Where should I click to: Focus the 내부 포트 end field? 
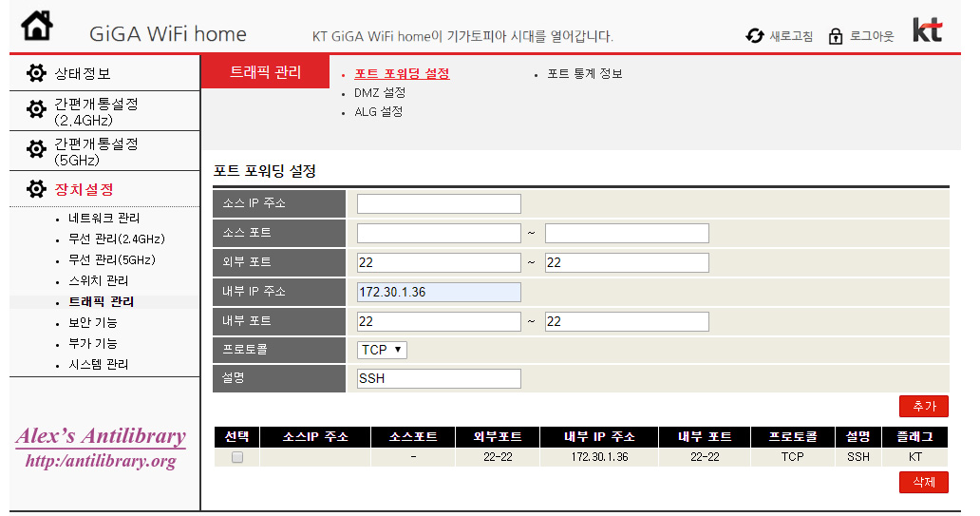(x=627, y=321)
